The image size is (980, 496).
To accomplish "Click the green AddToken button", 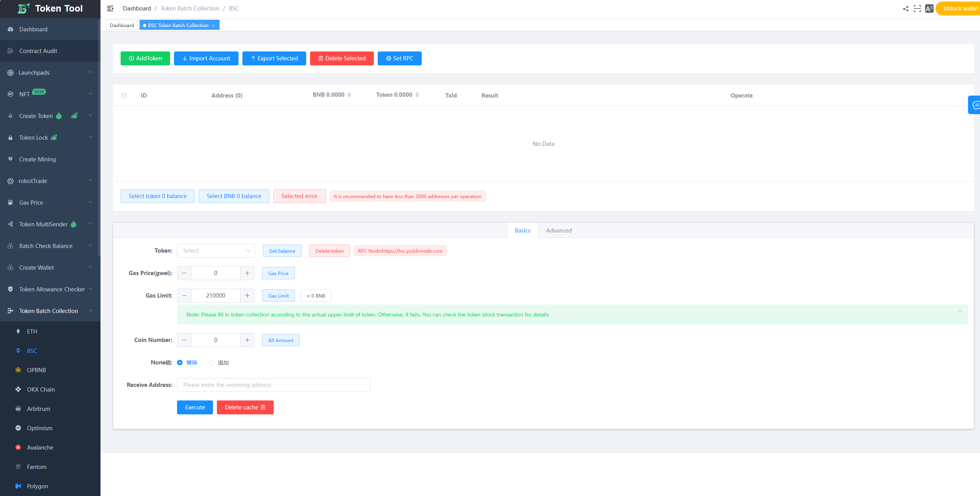I will point(145,58).
